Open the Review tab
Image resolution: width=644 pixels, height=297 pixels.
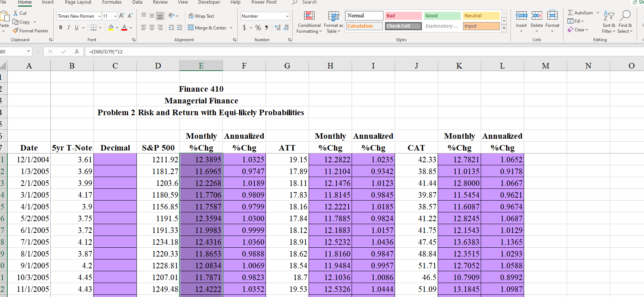[160, 2]
